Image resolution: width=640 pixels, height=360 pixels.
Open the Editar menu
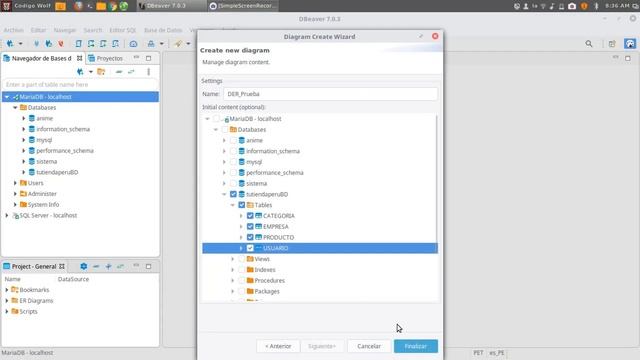38,30
